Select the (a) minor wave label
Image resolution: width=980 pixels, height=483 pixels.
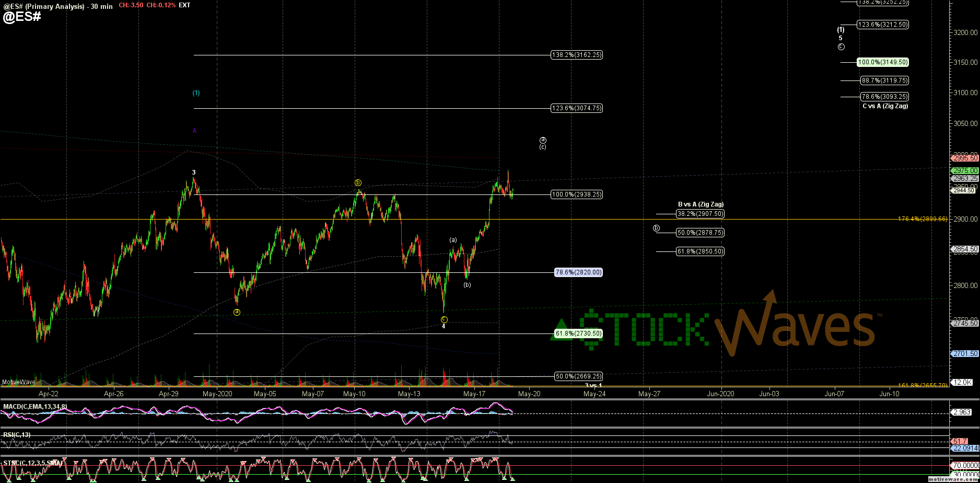pyautogui.click(x=453, y=240)
